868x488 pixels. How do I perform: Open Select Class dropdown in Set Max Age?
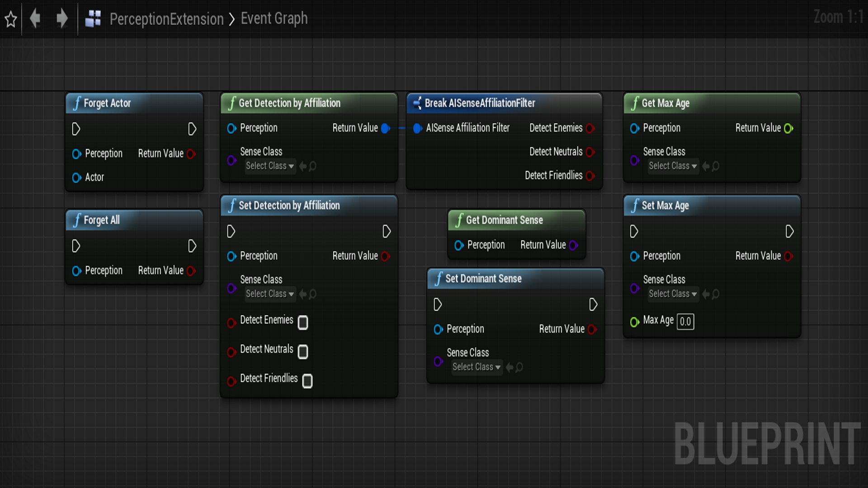pyautogui.click(x=673, y=294)
